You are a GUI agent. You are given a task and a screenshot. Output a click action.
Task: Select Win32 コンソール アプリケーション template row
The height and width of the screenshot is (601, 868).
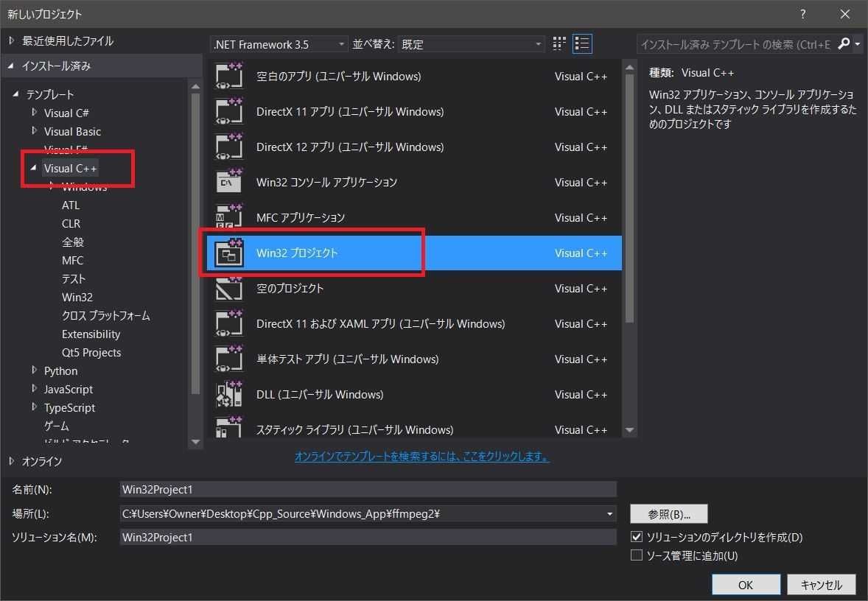tap(413, 182)
